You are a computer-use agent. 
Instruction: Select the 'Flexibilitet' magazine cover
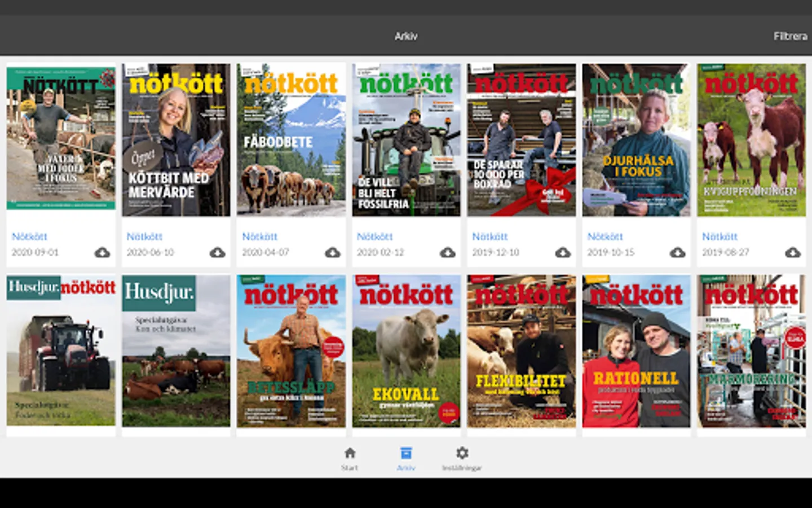522,351
